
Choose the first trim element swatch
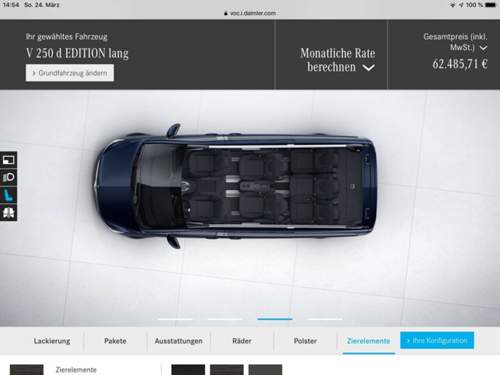click(188, 370)
